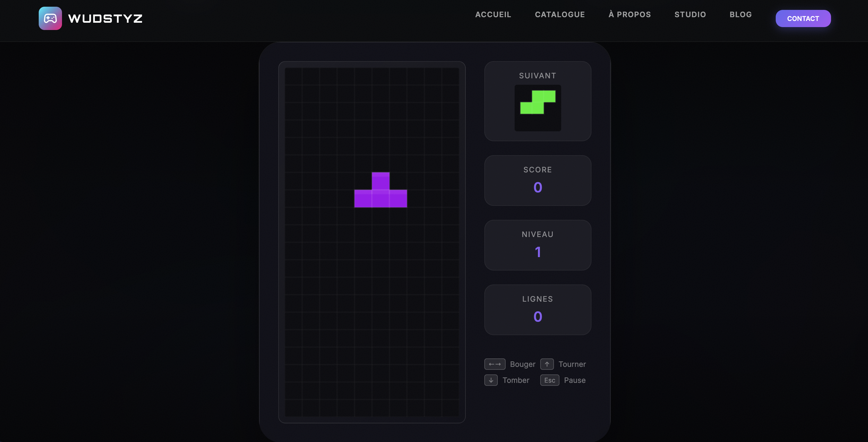Go to the Catalogue page
The image size is (868, 442).
click(560, 15)
